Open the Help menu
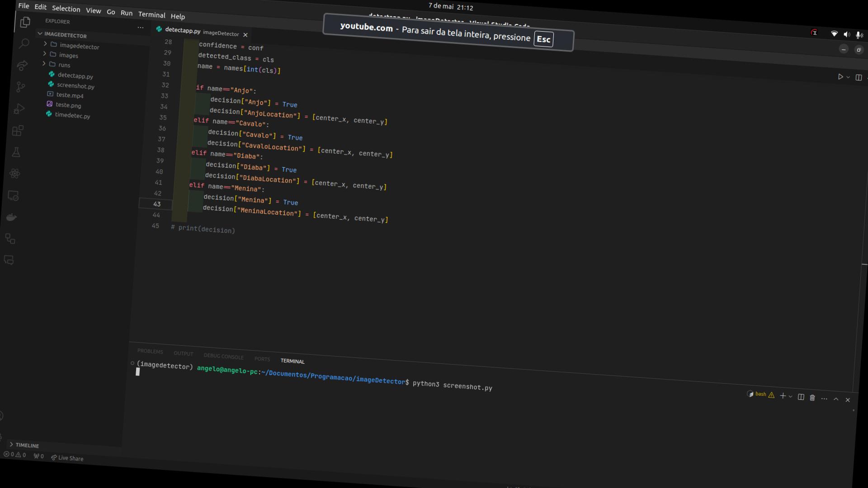The width and height of the screenshot is (868, 488). pyautogui.click(x=178, y=16)
